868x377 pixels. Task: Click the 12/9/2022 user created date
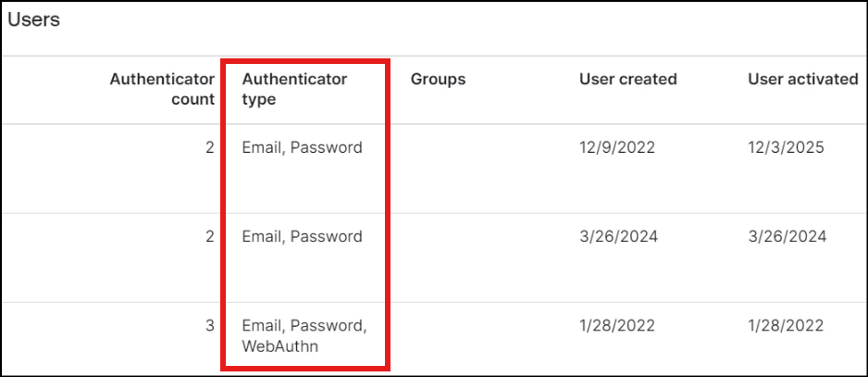point(618,147)
